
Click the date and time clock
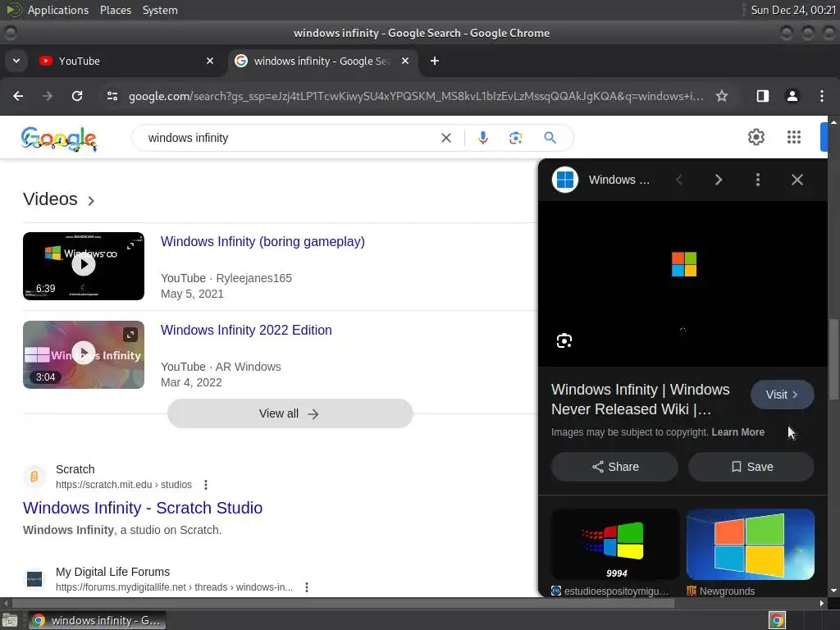coord(793,10)
